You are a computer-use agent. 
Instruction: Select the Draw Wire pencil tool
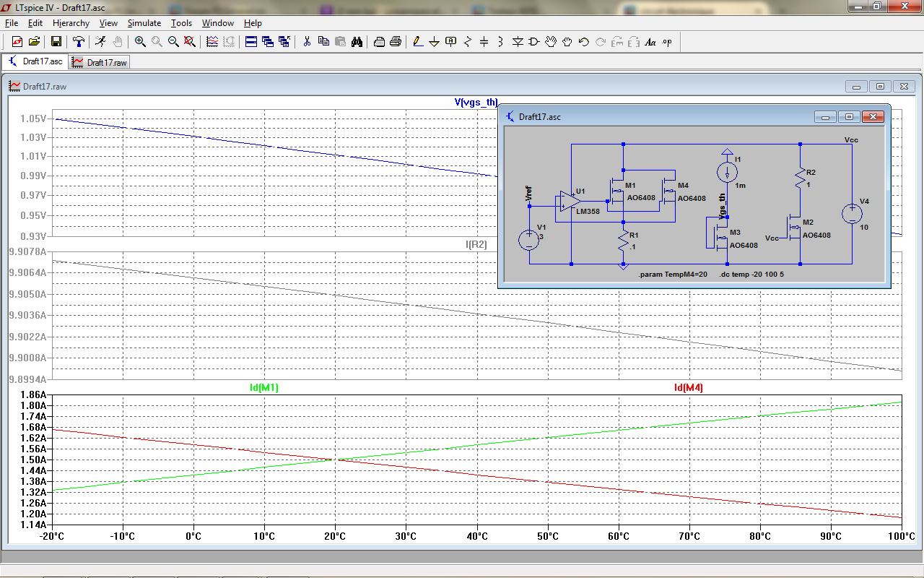click(417, 42)
